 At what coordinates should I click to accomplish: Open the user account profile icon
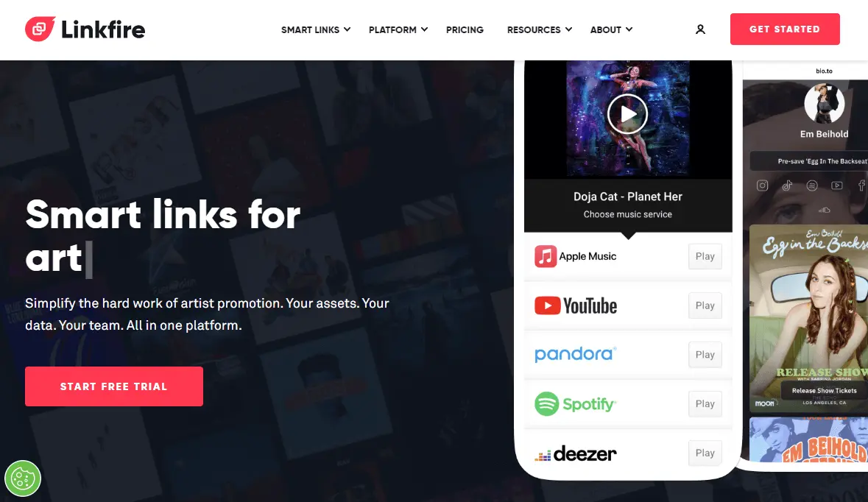[700, 29]
